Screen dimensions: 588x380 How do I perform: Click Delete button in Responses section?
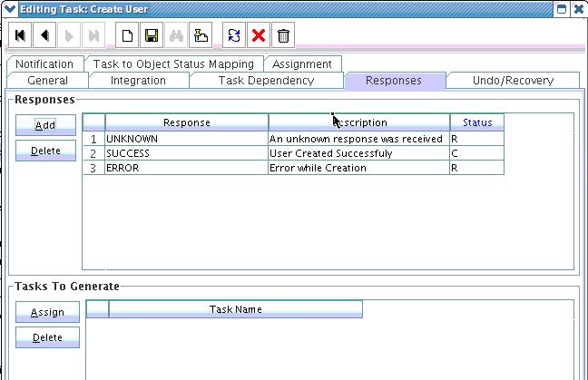pos(45,151)
